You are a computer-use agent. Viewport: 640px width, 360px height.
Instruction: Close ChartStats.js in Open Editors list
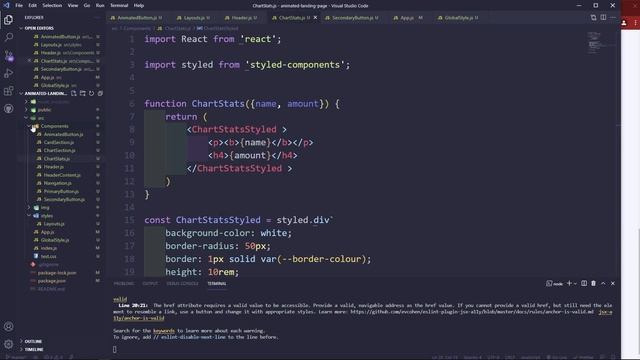click(29, 61)
